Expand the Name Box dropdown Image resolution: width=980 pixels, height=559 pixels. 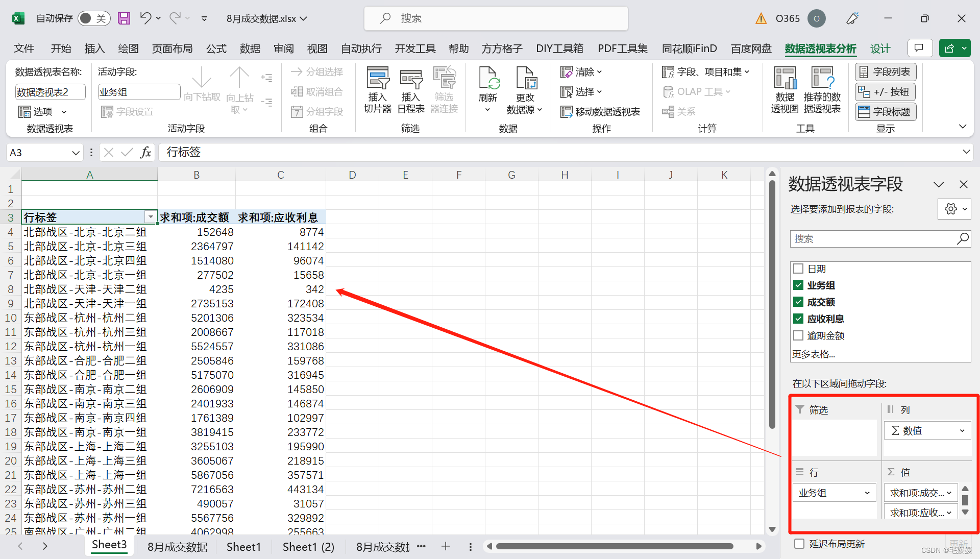pos(76,153)
